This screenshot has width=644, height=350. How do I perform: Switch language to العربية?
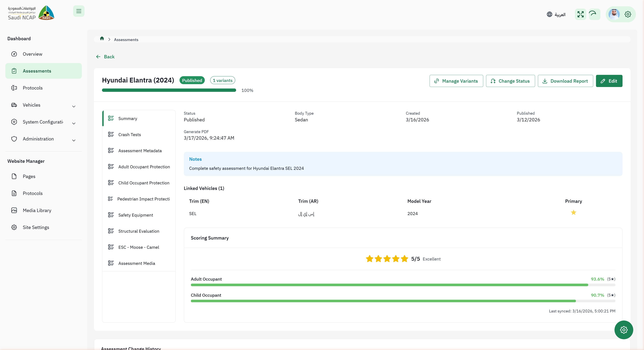point(556,14)
